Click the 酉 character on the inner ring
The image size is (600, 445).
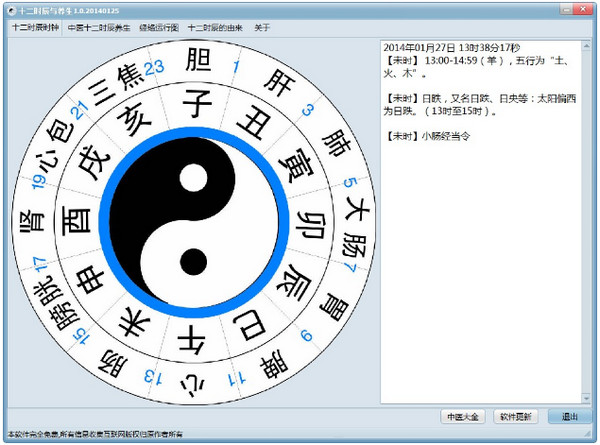77,221
